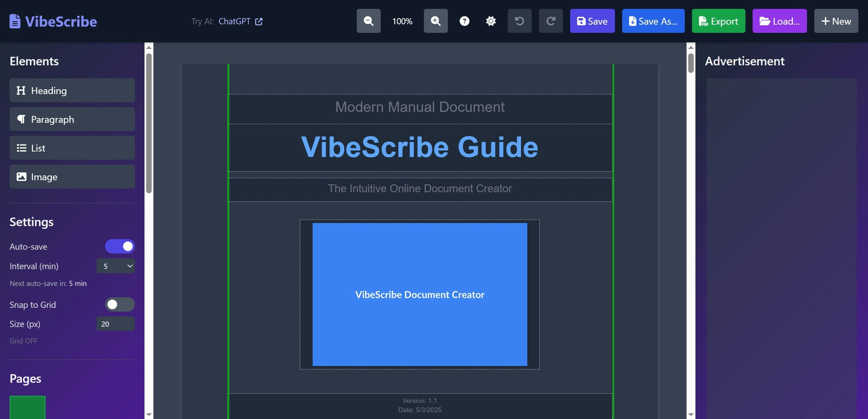Open the Interval (min) dropdown
The width and height of the screenshot is (868, 419).
(x=116, y=266)
